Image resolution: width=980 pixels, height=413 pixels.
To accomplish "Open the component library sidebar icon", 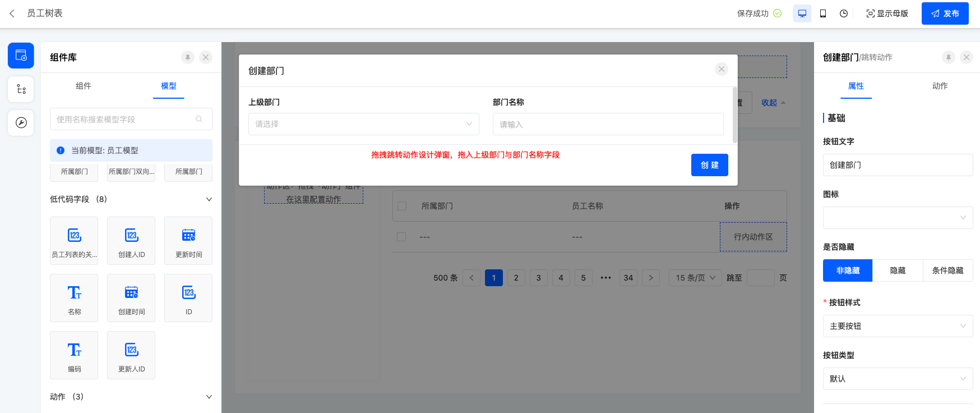I will 21,56.
